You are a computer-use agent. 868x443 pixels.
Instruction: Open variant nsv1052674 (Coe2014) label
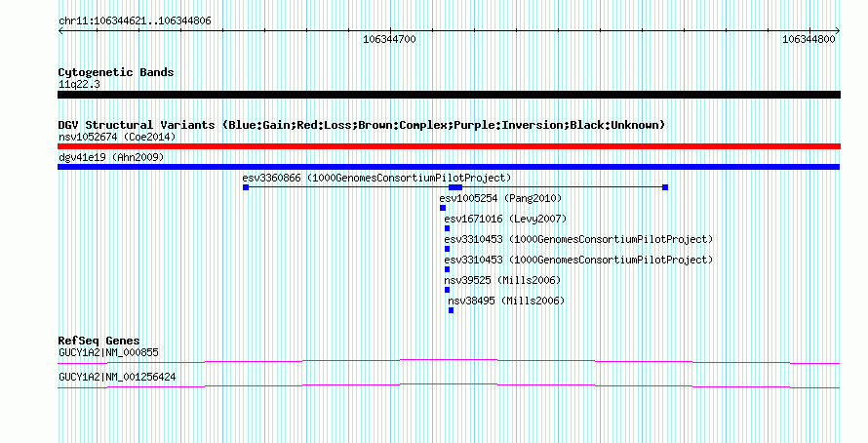tap(117, 137)
